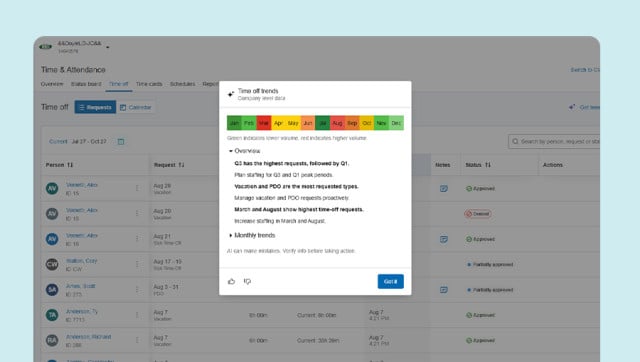The width and height of the screenshot is (640, 362).
Task: Click the Notes column header
Action: (x=442, y=165)
